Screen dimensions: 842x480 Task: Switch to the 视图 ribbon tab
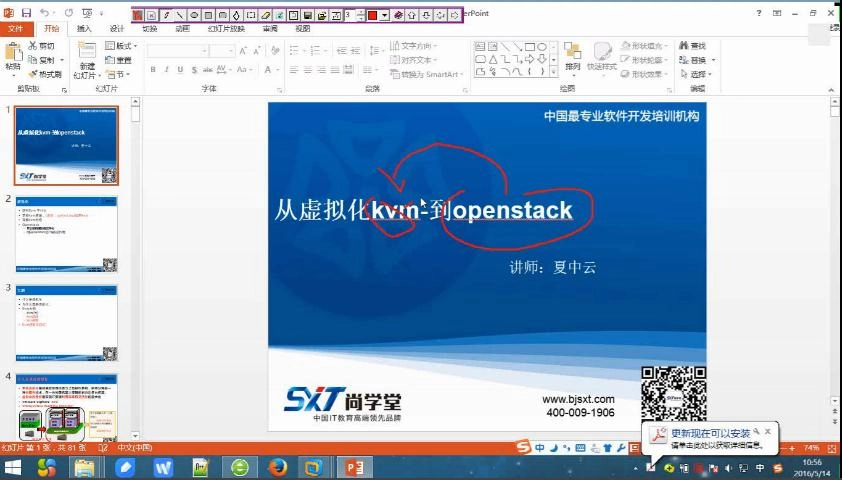tap(303, 28)
